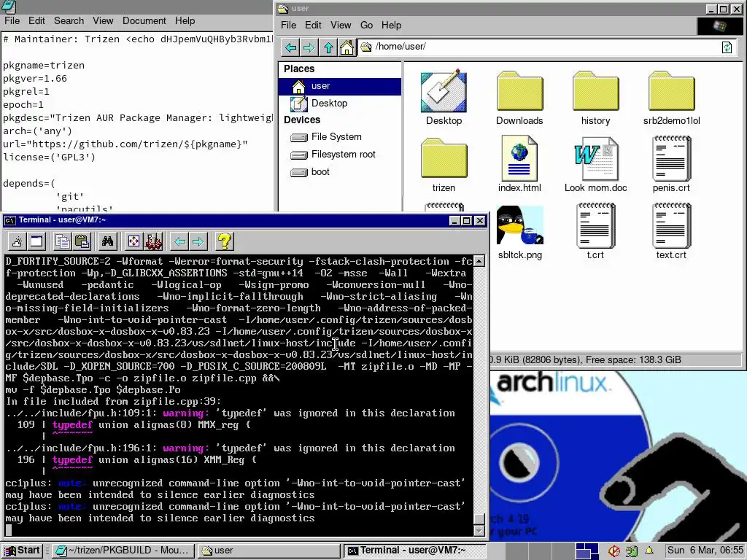
Task: Click the network plug tray icon
Action: (x=632, y=551)
